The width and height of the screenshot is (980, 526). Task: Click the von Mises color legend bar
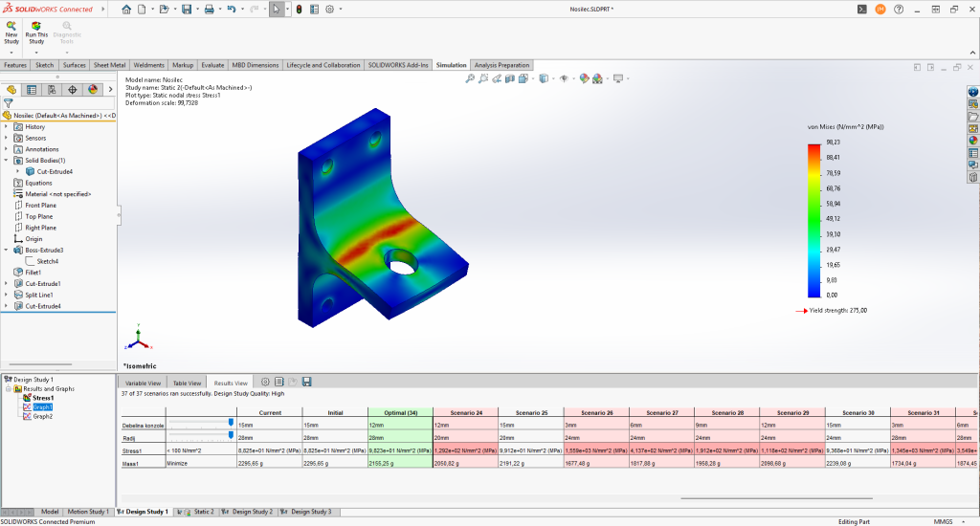coord(813,221)
